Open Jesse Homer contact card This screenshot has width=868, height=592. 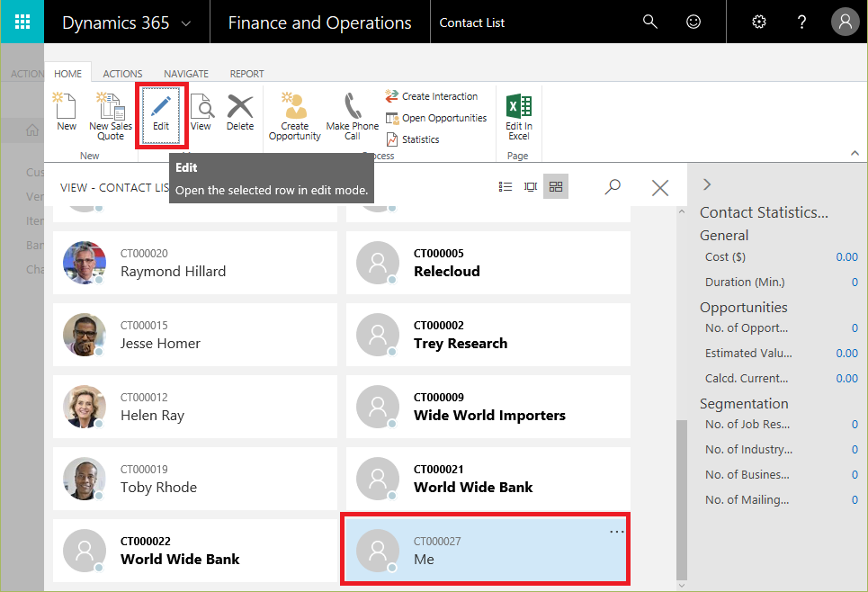click(x=195, y=335)
